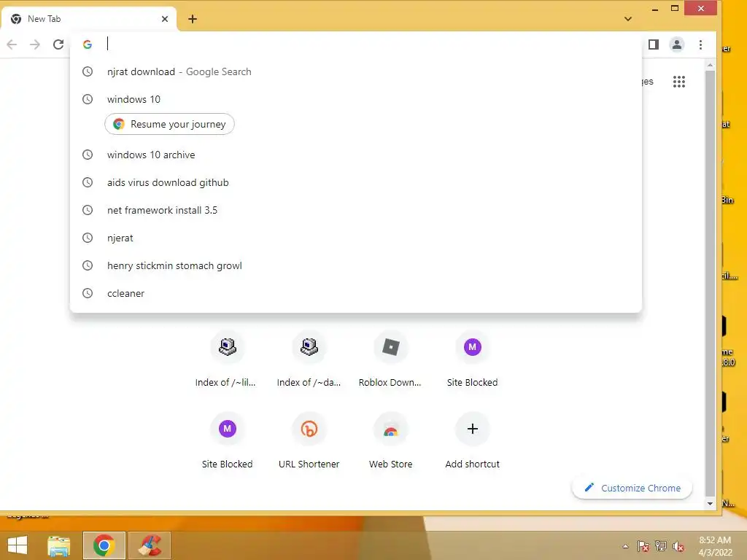The width and height of the screenshot is (747, 560).
Task: Click the Google logo in the address bar
Action: [88, 44]
